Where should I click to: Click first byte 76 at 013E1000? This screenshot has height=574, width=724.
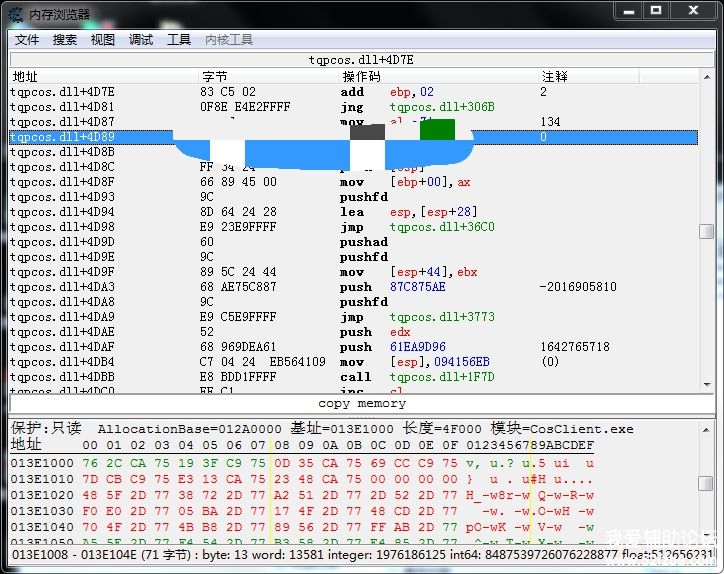(x=90, y=463)
